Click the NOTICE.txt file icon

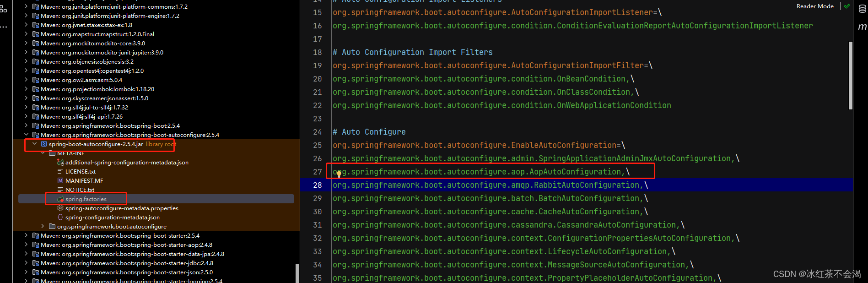coord(60,190)
